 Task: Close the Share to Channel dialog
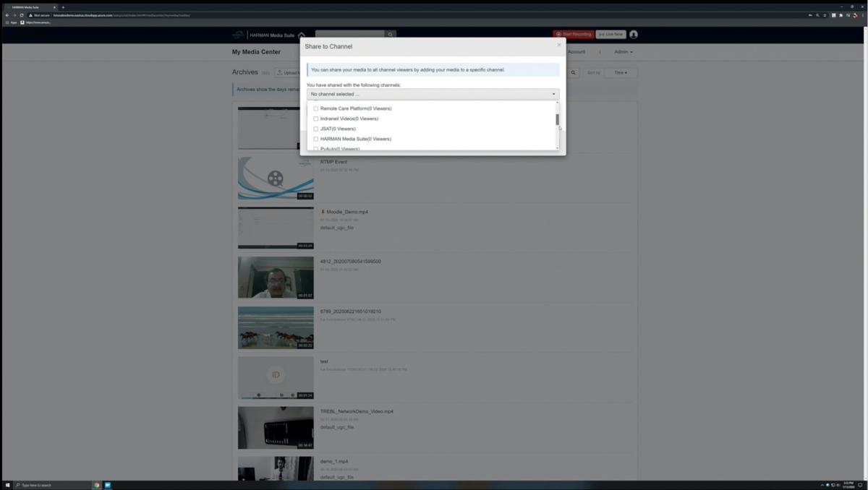pyautogui.click(x=558, y=45)
